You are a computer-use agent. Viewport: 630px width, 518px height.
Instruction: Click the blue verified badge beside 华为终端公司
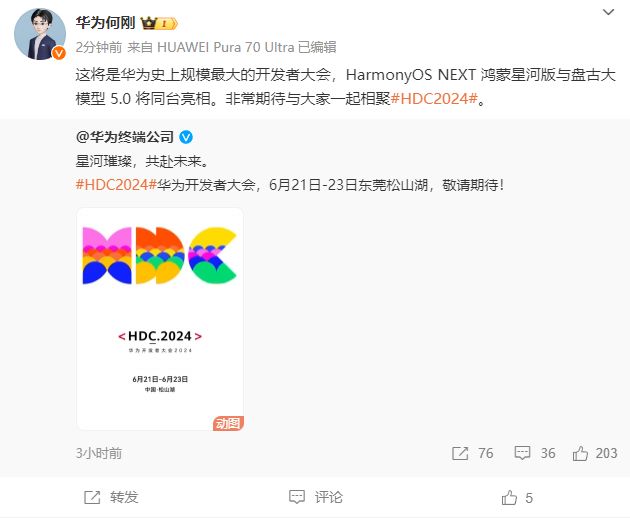[x=186, y=137]
